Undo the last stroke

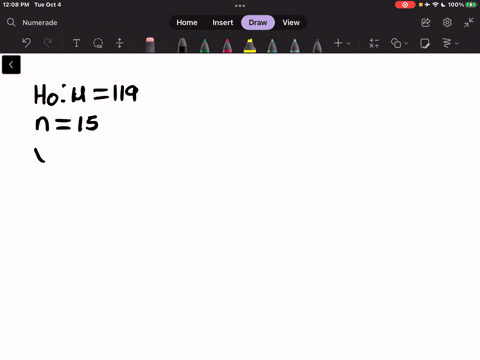(x=26, y=43)
